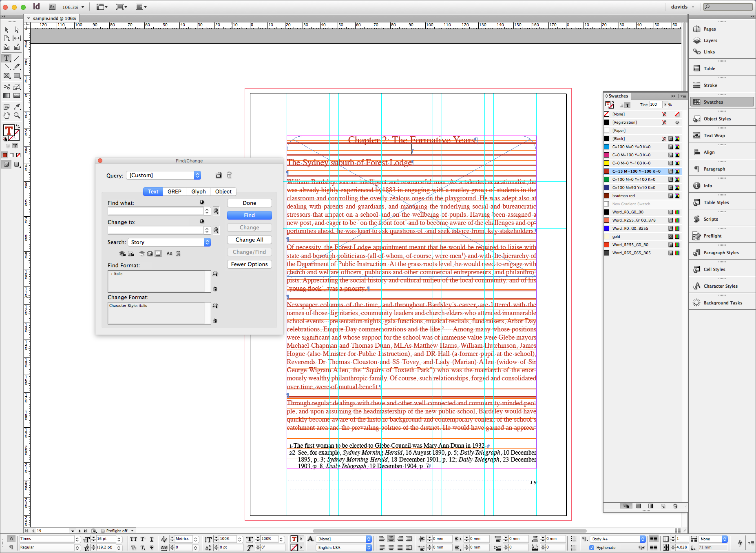The width and height of the screenshot is (756, 553).
Task: Select the bradman red swatch
Action: (623, 196)
